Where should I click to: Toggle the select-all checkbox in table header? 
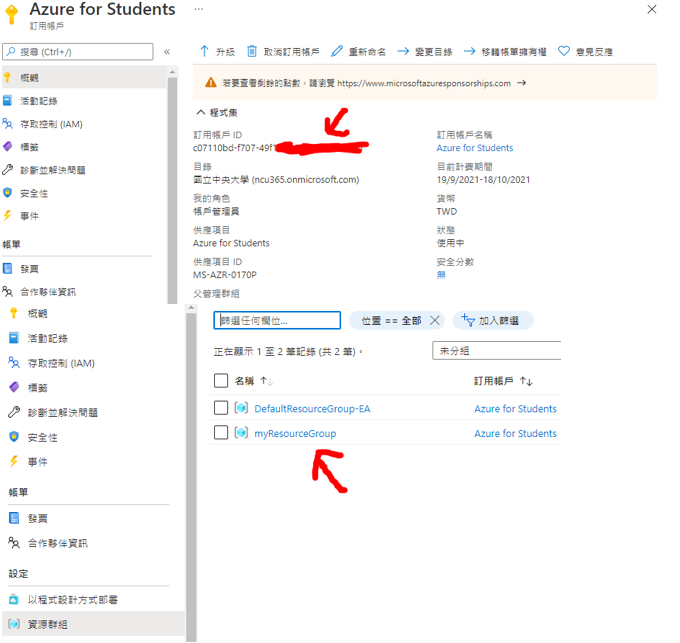(x=221, y=381)
